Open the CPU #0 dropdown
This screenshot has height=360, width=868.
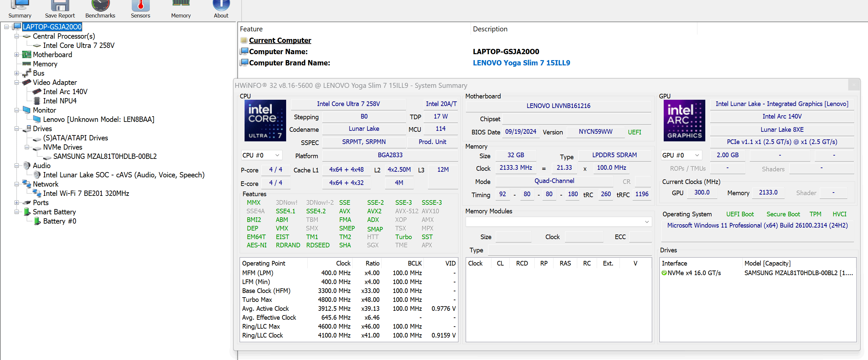coord(261,155)
